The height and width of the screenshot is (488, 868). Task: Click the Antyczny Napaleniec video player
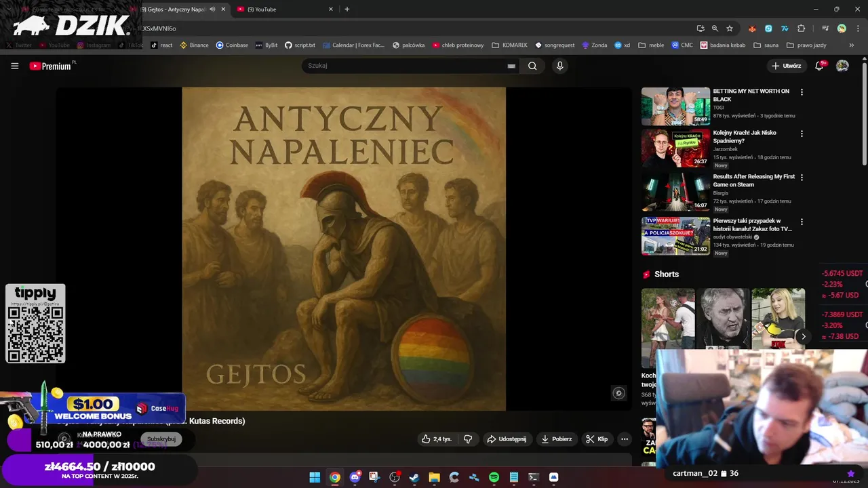click(343, 249)
